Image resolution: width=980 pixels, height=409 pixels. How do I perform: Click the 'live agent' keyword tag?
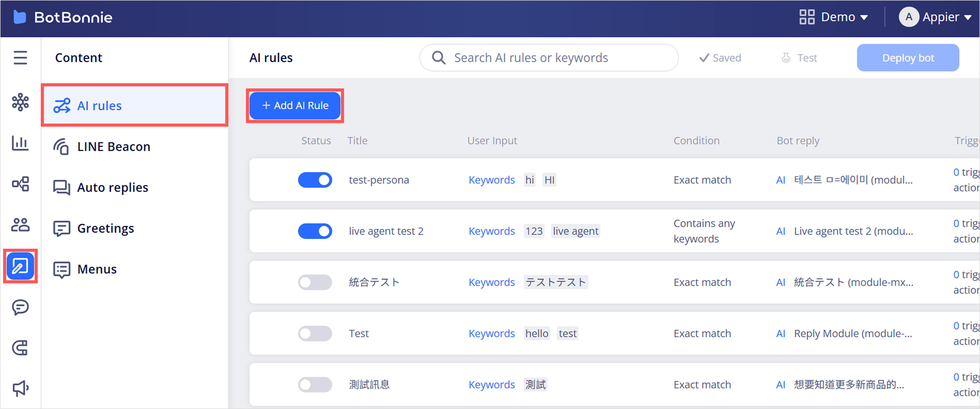tap(575, 231)
